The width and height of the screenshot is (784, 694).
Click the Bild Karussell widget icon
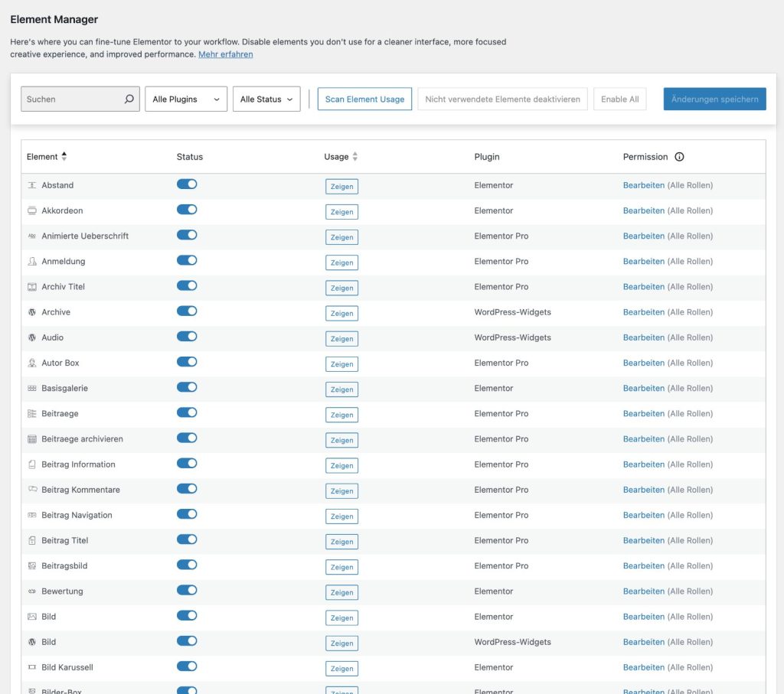pos(32,667)
